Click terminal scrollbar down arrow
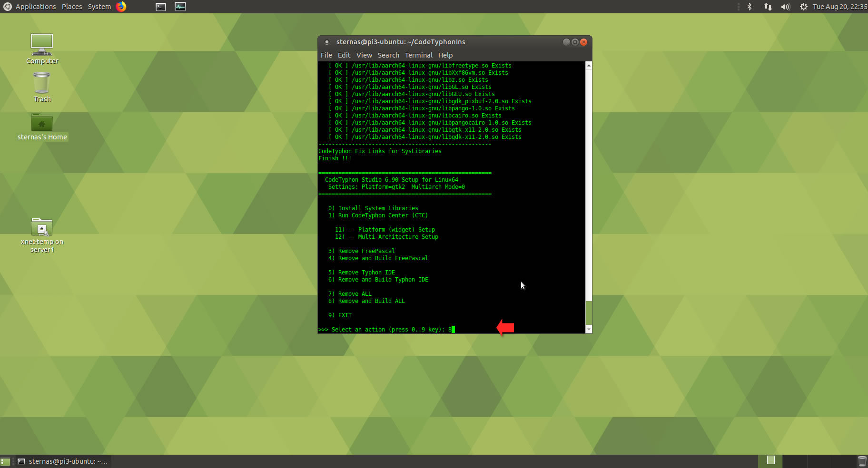The image size is (868, 468). point(589,329)
